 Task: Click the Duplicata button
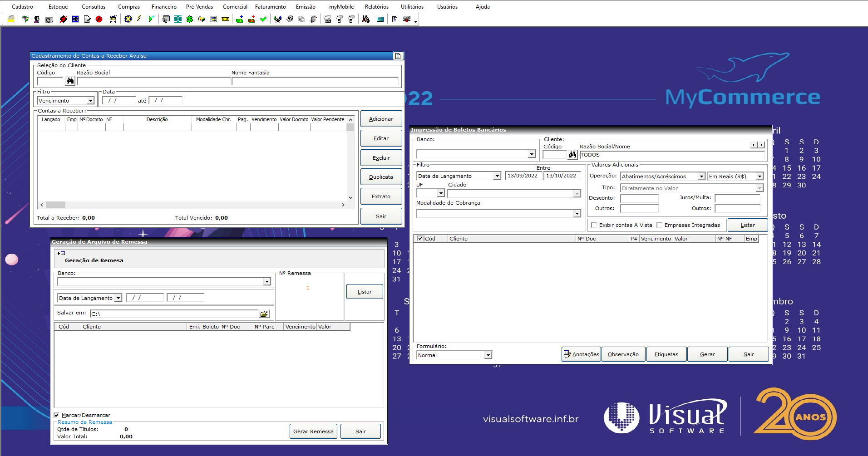click(x=381, y=177)
